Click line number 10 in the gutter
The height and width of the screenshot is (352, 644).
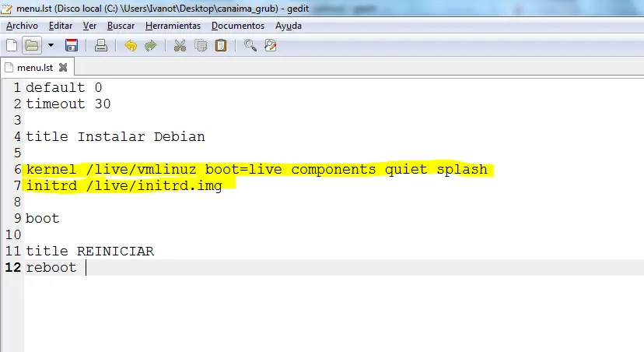tap(13, 235)
